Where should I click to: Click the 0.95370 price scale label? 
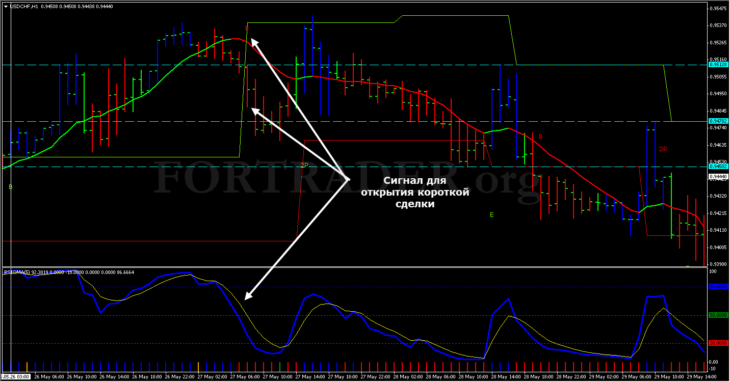718,26
